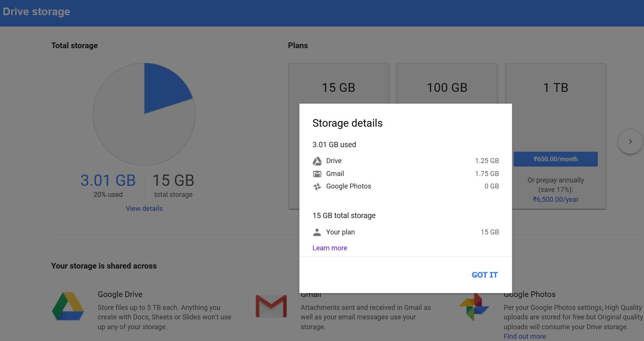Click the 3.01 GB used line in dialog
This screenshot has height=341, width=644.
334,145
